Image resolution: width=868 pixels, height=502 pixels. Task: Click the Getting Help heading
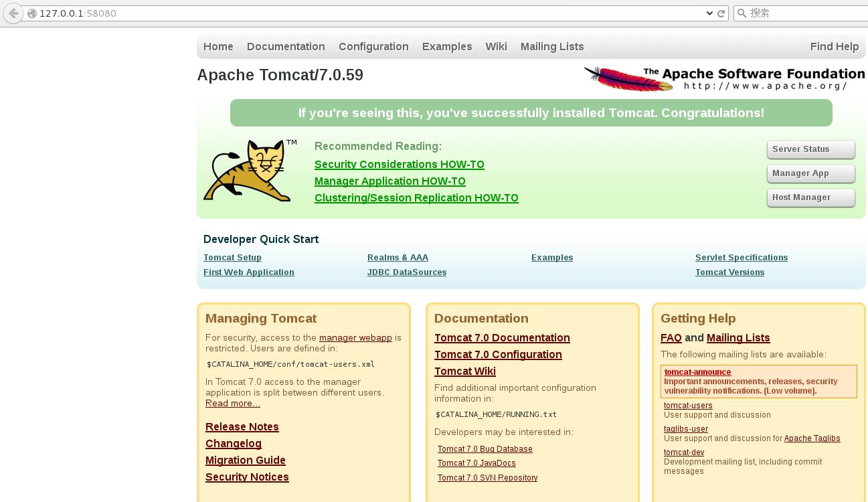click(698, 319)
